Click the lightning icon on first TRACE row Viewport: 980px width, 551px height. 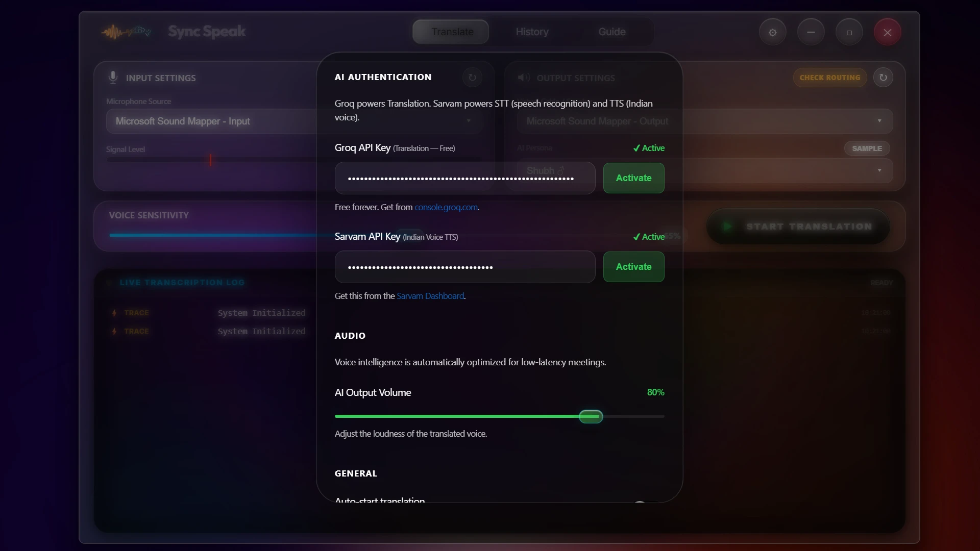pos(114,313)
